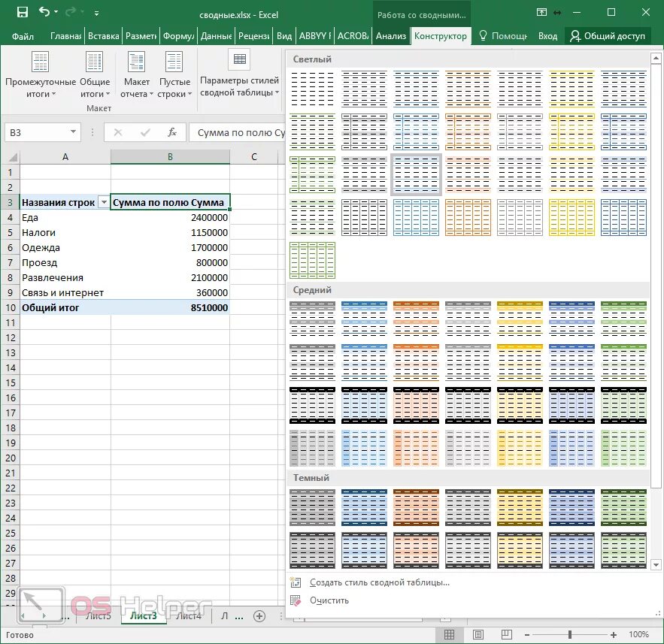Viewport: 664px width, 644px height.
Task: Select column B header
Action: [170, 156]
